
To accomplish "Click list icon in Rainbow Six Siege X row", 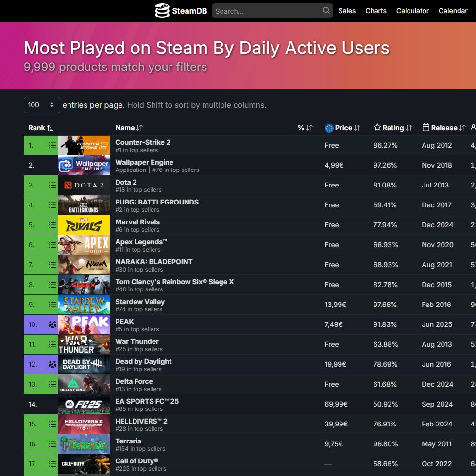I will pos(52,285).
